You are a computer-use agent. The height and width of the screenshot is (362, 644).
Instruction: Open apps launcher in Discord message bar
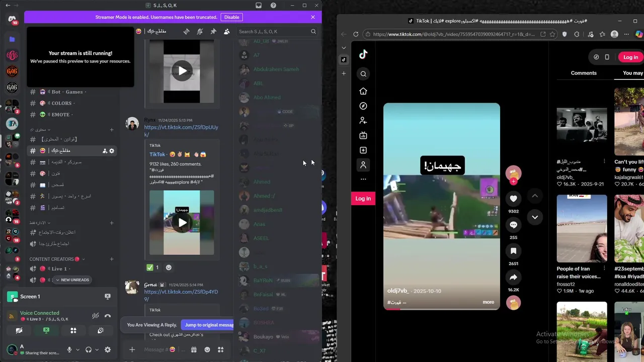coord(220,349)
